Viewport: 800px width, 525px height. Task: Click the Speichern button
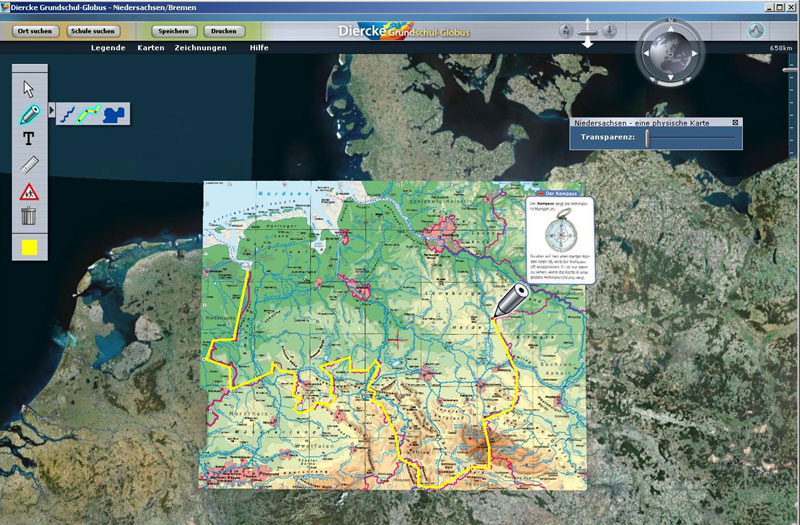coord(173,31)
